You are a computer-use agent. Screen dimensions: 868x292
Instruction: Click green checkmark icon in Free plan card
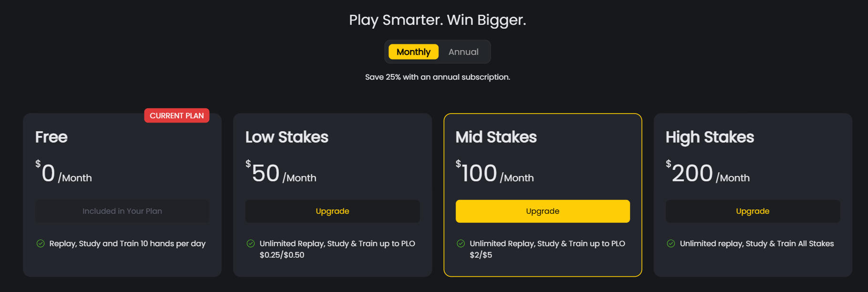[41, 243]
